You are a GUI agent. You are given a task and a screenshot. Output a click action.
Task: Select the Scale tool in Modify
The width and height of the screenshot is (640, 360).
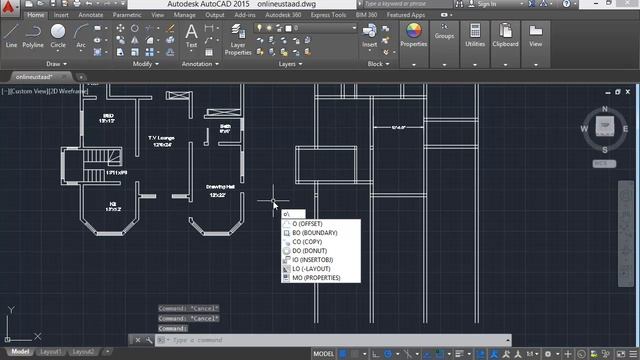pos(135,52)
